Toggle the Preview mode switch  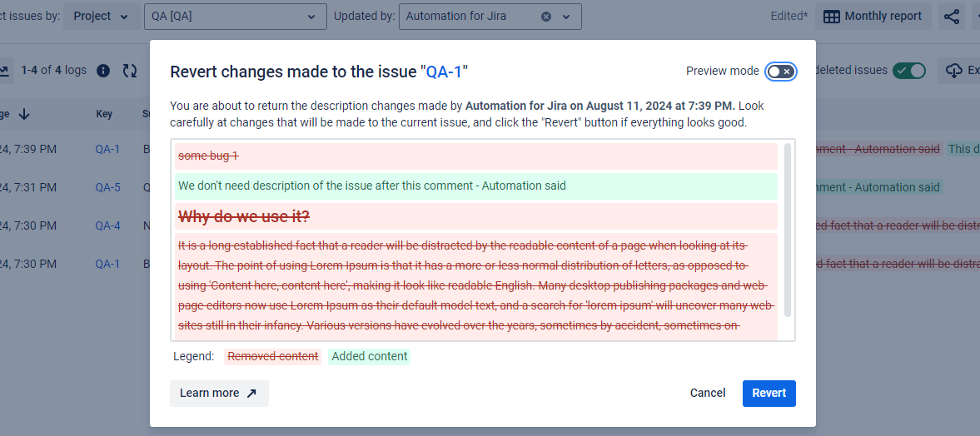[781, 72]
